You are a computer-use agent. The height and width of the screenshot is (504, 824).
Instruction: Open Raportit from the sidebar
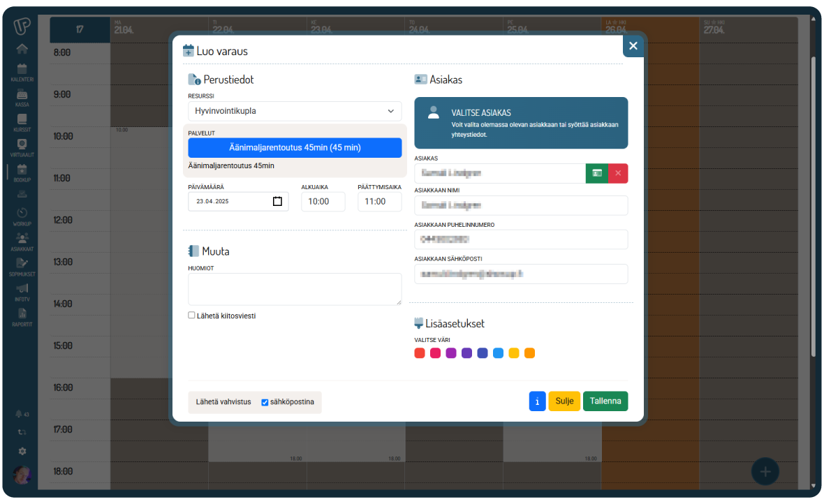(x=22, y=317)
